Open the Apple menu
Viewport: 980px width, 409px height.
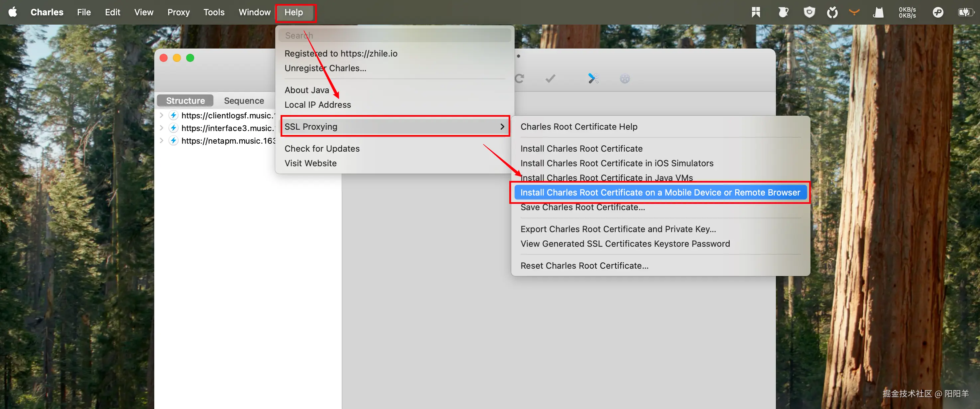(13, 12)
